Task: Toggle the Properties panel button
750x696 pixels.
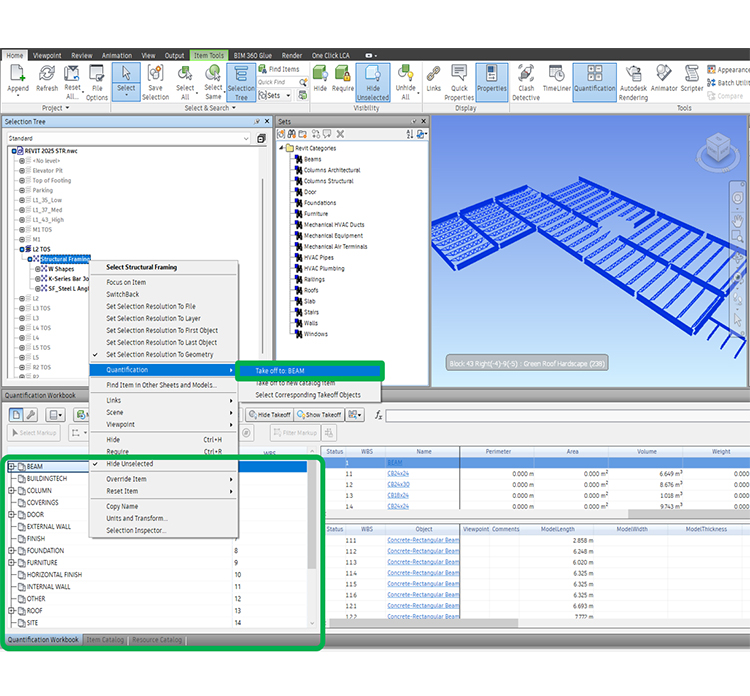Action: click(x=491, y=81)
